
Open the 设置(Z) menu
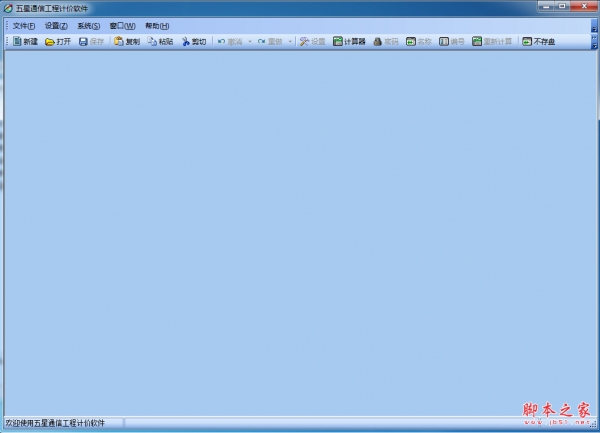point(56,26)
